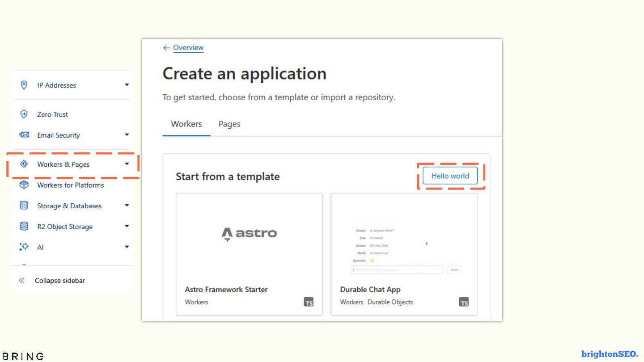This screenshot has width=644, height=362.
Task: Click the TS badge on Durable Chat App
Action: [464, 302]
